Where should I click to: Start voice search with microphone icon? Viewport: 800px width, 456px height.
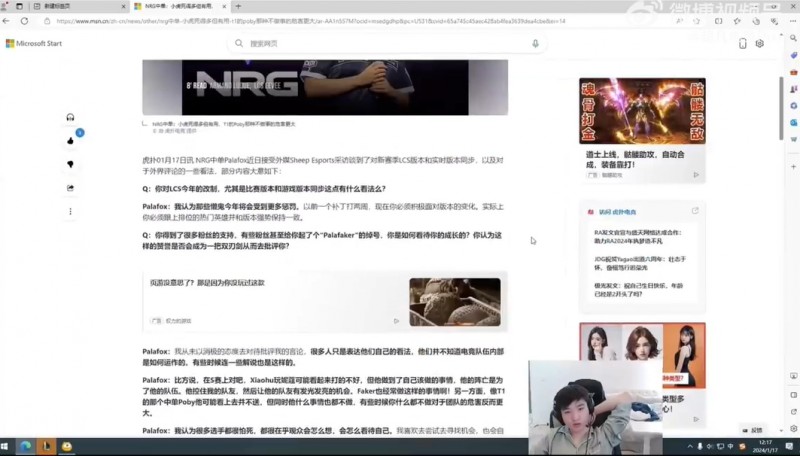click(x=535, y=44)
